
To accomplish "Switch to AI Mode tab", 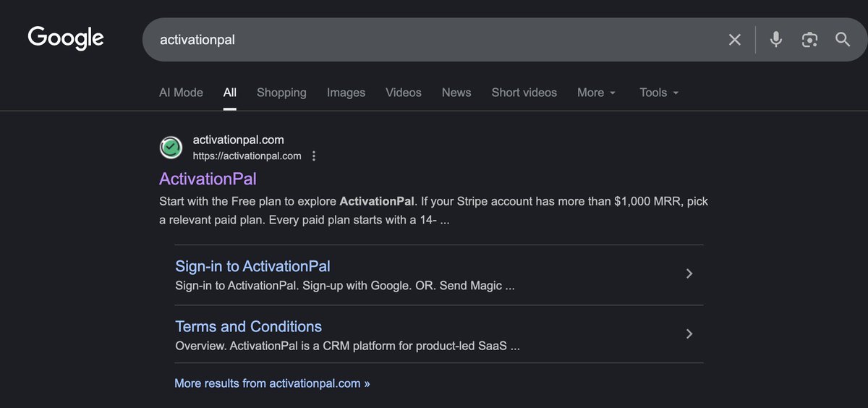I will pyautogui.click(x=181, y=93).
